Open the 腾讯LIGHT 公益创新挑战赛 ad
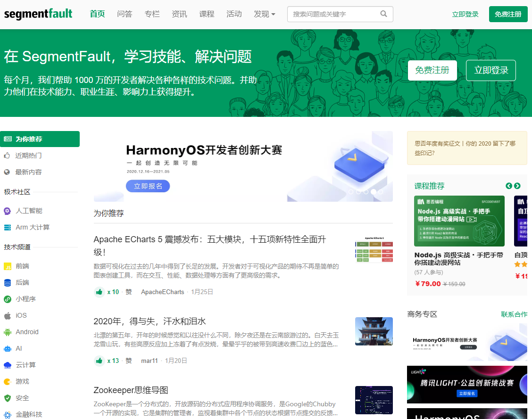The height and width of the screenshot is (419, 532). (x=467, y=385)
